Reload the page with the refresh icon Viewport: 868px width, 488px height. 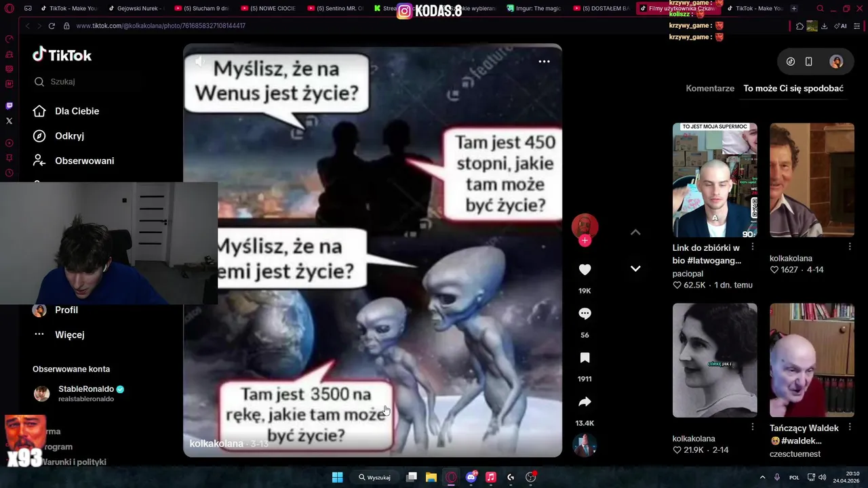(x=52, y=26)
